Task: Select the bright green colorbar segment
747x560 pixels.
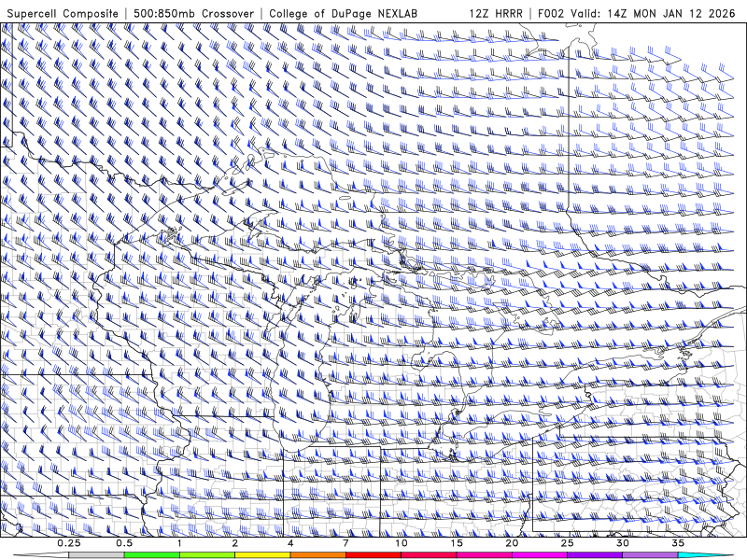Action: 152,555
